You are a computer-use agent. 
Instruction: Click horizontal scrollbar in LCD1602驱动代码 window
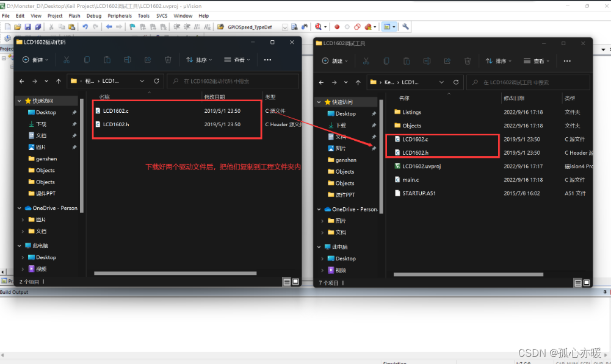click(x=175, y=273)
